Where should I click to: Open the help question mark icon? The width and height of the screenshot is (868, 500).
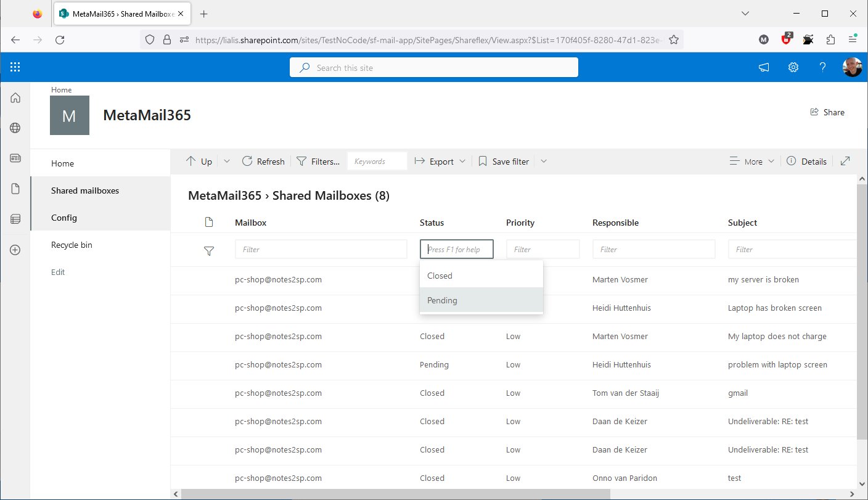(x=822, y=68)
